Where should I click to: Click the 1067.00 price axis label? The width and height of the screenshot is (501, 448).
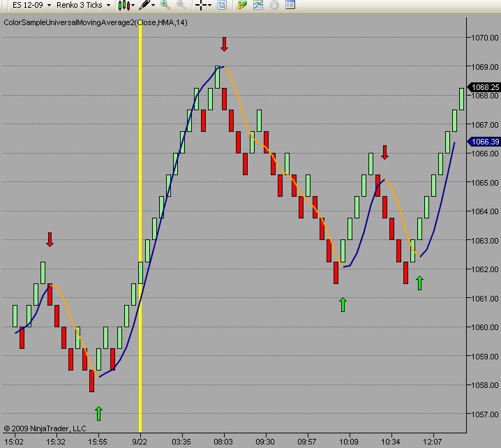point(485,125)
